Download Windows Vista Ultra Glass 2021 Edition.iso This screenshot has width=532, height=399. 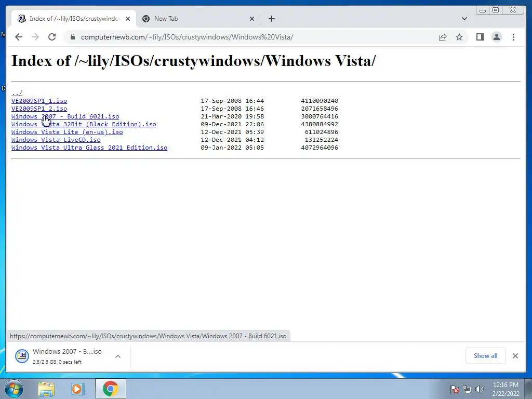pyautogui.click(x=89, y=148)
